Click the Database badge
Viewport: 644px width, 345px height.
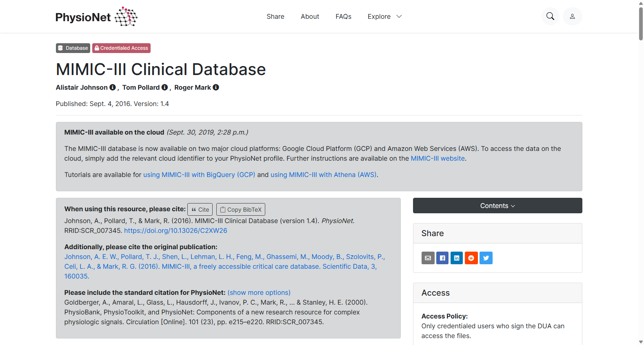tap(73, 48)
